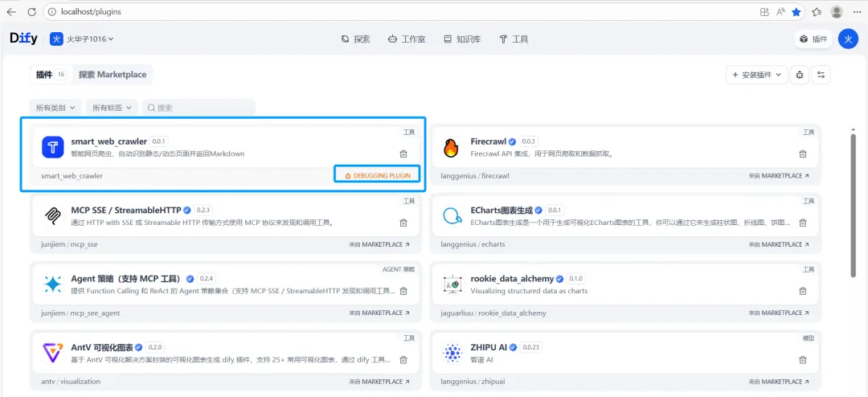Open ECharts 来自 MARKETPLACE link
The width and height of the screenshot is (868, 397).
[x=778, y=244]
